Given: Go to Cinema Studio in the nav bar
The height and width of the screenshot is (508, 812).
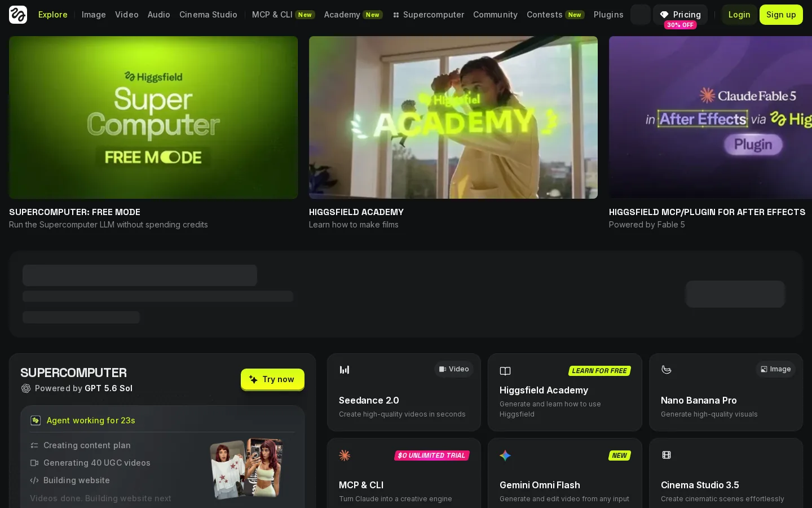Looking at the screenshot, I should (208, 15).
